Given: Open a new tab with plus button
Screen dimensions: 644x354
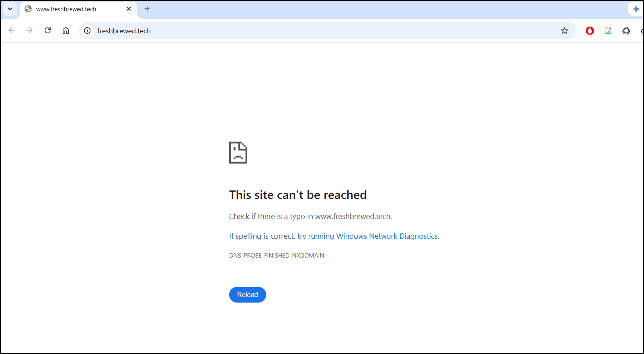Looking at the screenshot, I should [x=147, y=9].
